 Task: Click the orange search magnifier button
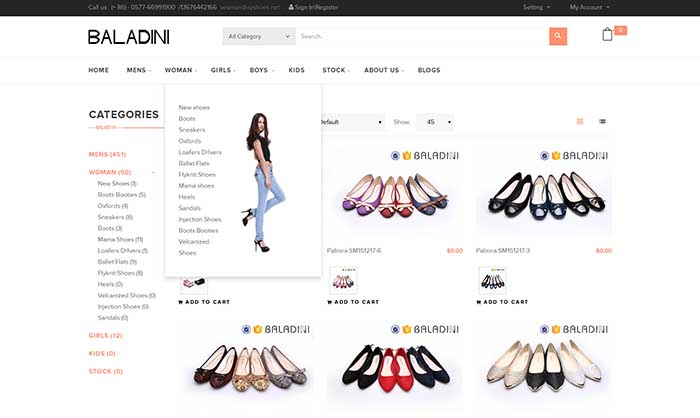(x=558, y=36)
